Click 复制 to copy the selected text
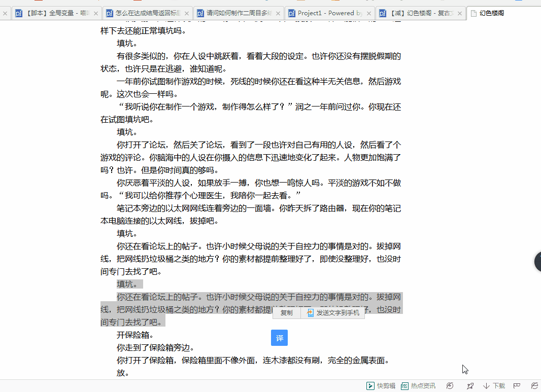This screenshot has height=392, width=541. (286, 313)
